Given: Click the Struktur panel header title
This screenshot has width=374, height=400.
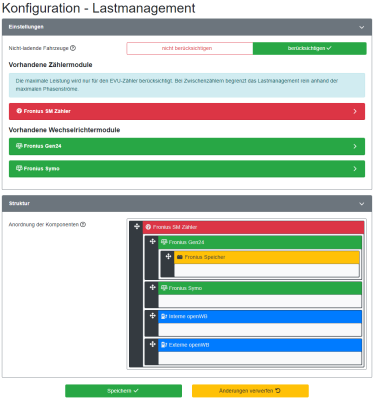Looking at the screenshot, I should click(x=19, y=203).
